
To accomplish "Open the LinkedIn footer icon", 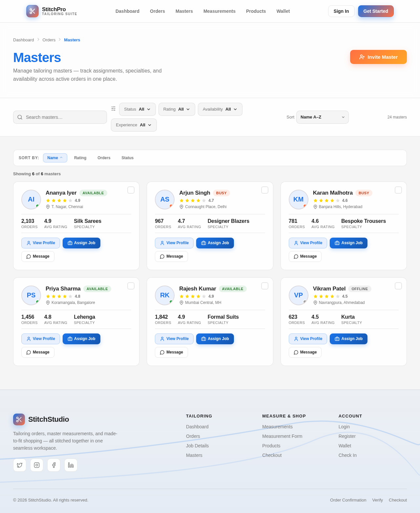I will (x=71, y=465).
